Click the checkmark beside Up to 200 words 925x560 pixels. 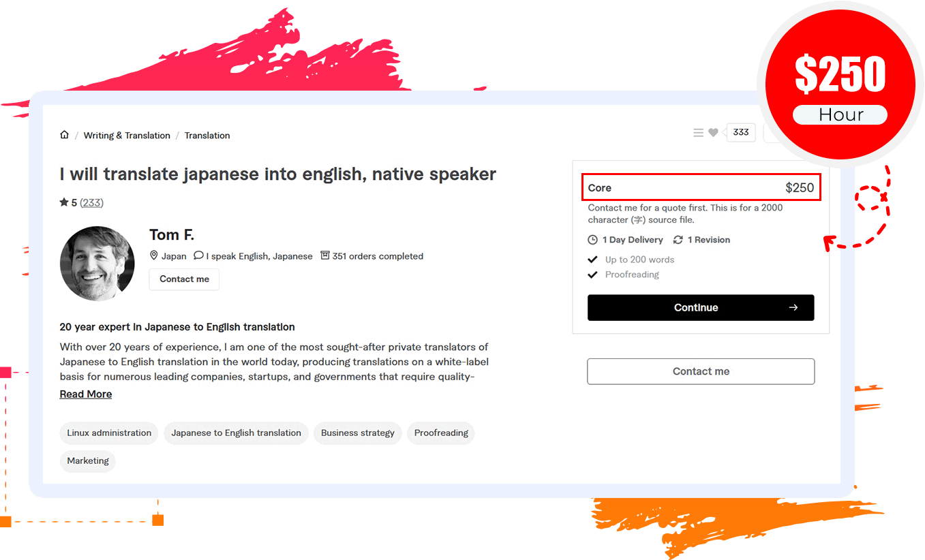coord(593,260)
